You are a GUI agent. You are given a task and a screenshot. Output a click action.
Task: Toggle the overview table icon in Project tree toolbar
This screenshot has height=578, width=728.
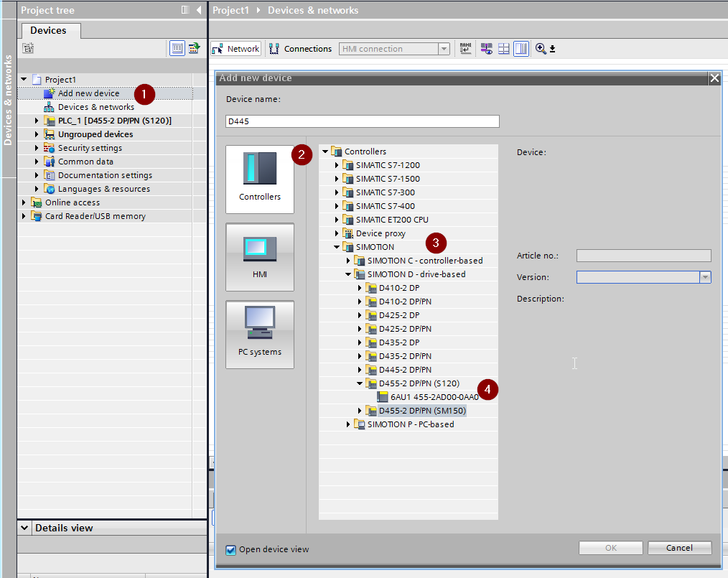click(177, 48)
